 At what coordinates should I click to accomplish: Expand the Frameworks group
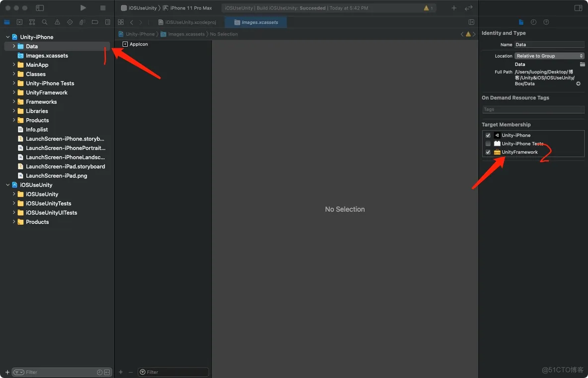tap(14, 102)
